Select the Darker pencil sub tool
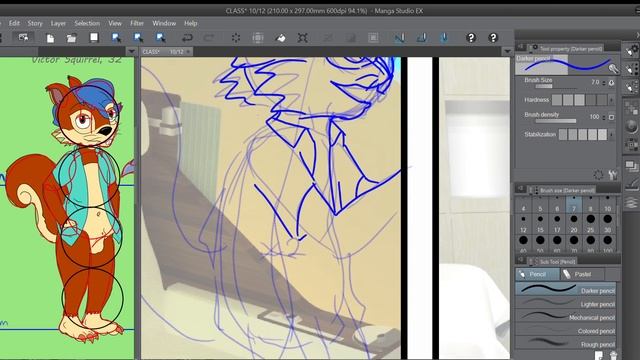 (566, 289)
